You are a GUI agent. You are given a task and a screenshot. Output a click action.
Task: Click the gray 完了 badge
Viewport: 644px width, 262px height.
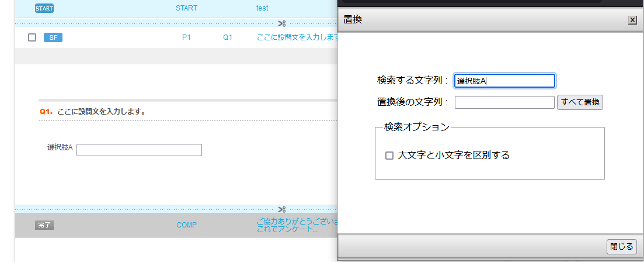click(44, 225)
